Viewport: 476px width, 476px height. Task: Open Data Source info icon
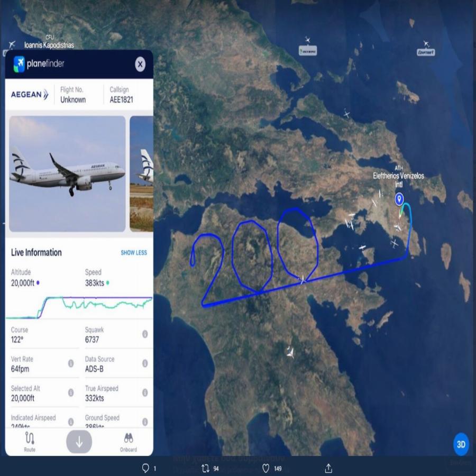pyautogui.click(x=145, y=363)
